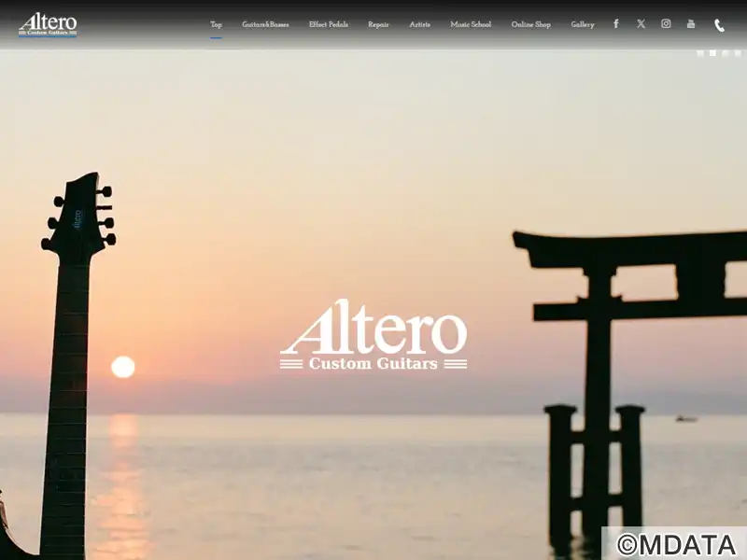
Task: Select the Top menu item
Action: 216,24
